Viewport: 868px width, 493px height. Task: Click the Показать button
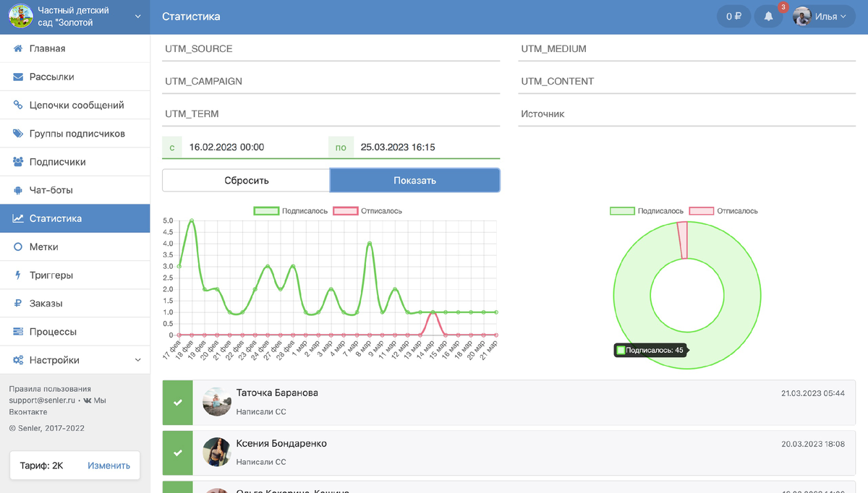point(414,181)
